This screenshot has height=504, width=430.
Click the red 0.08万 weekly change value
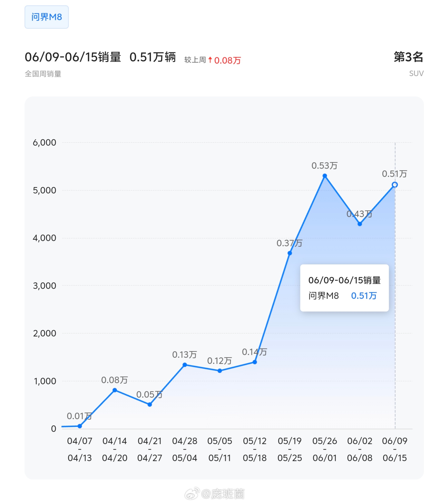coord(227,60)
